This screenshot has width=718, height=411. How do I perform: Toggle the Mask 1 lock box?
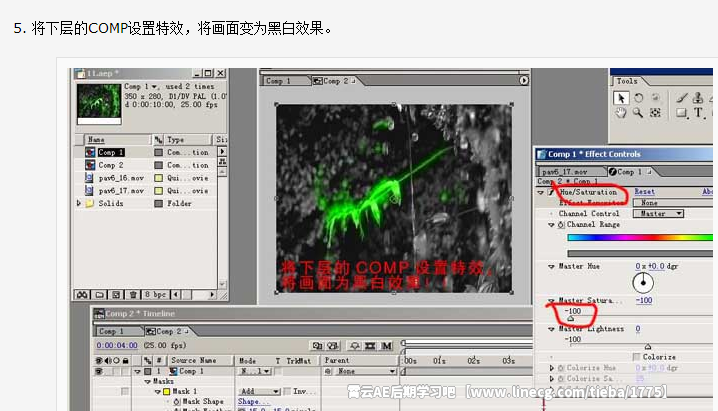point(125,391)
